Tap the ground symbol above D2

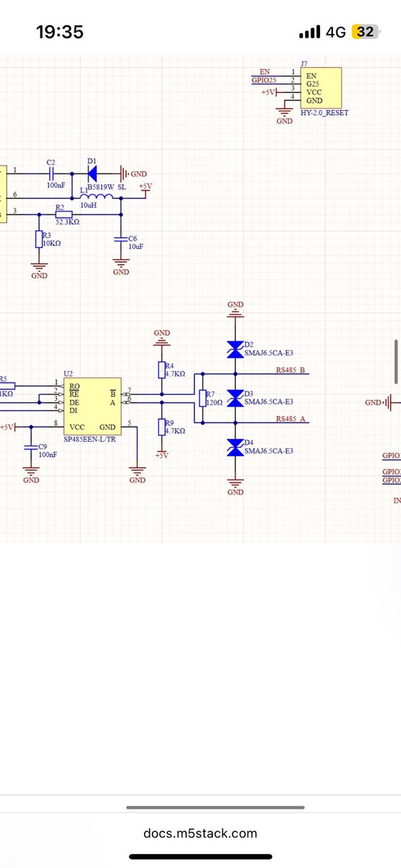click(x=235, y=312)
